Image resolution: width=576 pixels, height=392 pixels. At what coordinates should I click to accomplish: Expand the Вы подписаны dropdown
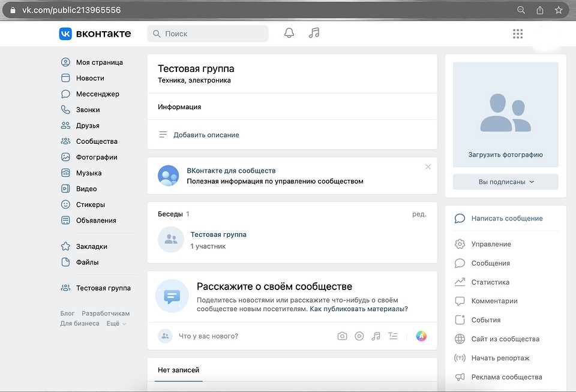pyautogui.click(x=505, y=182)
